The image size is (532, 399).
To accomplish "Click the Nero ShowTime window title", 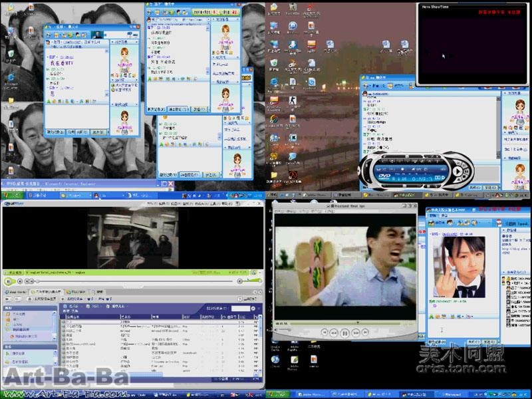I will pos(435,7).
